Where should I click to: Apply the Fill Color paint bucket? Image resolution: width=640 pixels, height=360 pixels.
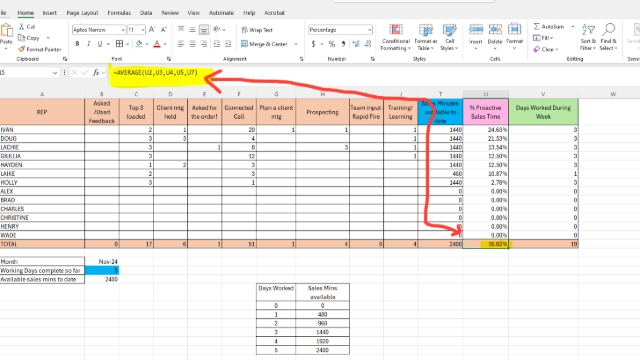click(139, 44)
